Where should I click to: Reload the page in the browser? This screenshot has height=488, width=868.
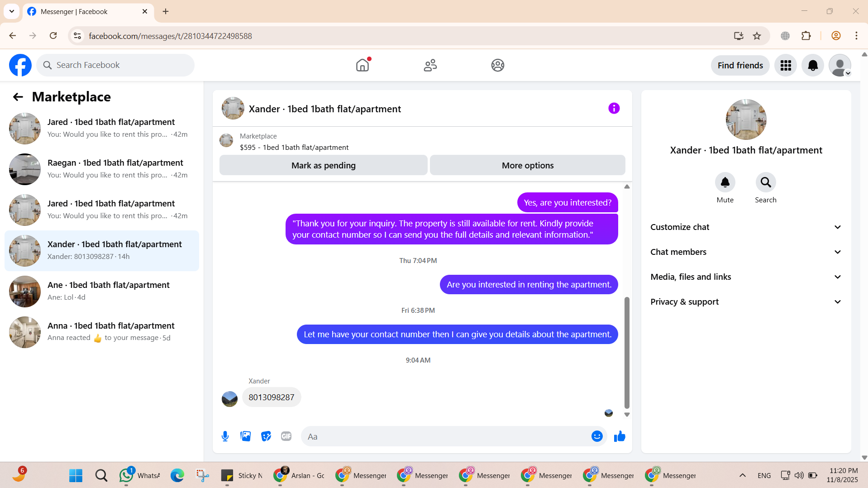(53, 36)
